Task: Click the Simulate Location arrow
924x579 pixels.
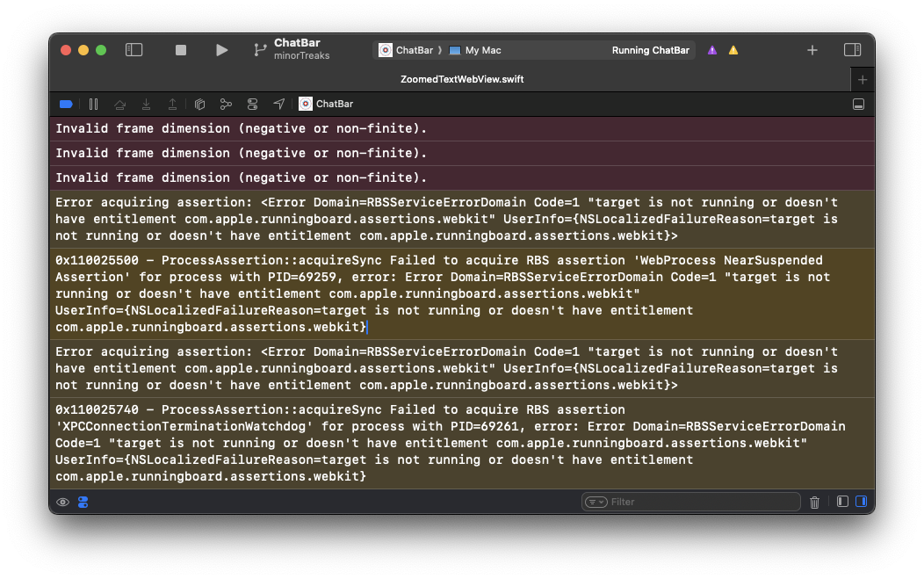Action: [x=278, y=104]
